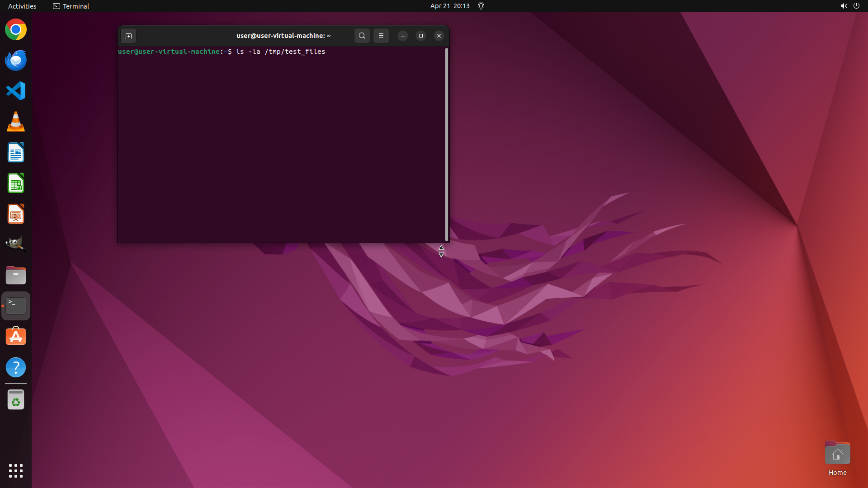The width and height of the screenshot is (868, 488).
Task: Open LibreOffice Impress
Action: coord(16,214)
